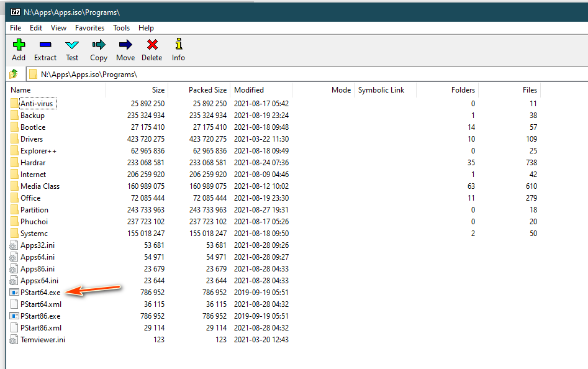Click the Info toolbar icon

[x=178, y=44]
